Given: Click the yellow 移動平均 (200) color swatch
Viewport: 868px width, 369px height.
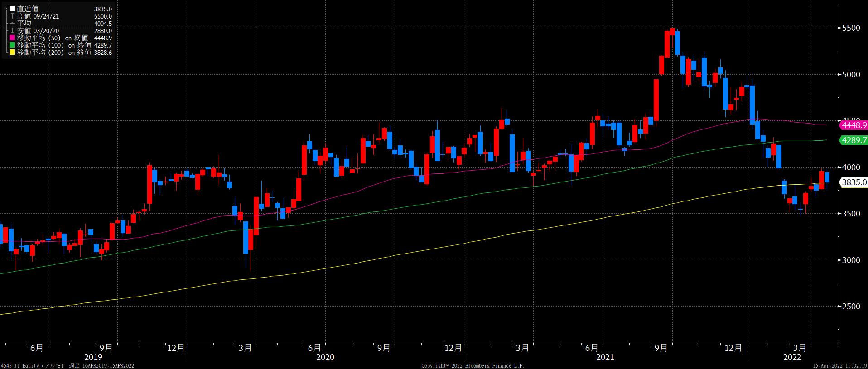Looking at the screenshot, I should [12, 53].
